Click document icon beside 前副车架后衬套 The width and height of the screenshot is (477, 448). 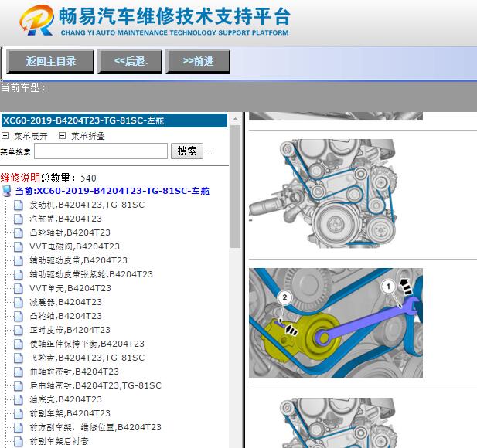(19, 442)
